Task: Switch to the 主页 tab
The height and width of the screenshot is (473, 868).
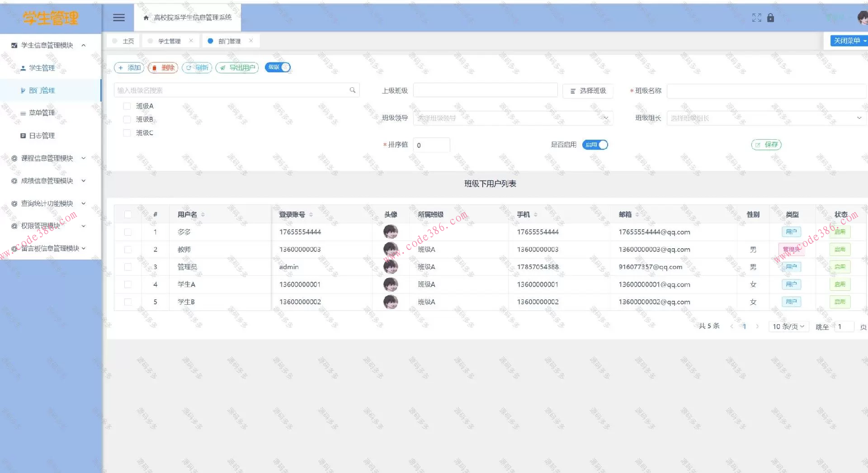Action: click(x=123, y=41)
